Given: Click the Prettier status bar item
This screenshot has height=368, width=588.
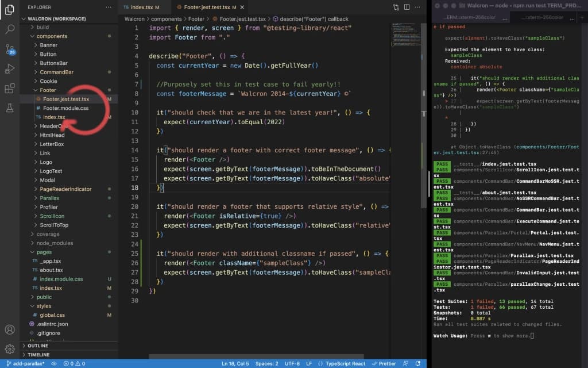Looking at the screenshot, I should [x=384, y=363].
